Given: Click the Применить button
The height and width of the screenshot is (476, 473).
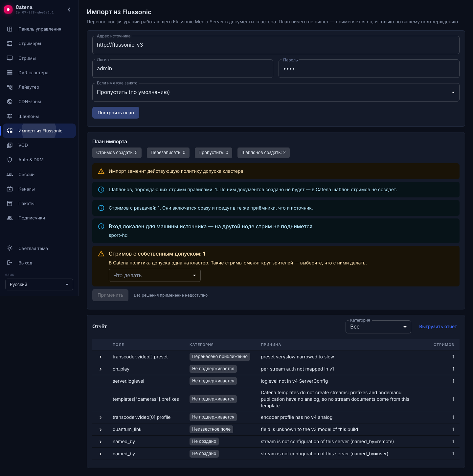Looking at the screenshot, I should pyautogui.click(x=110, y=295).
